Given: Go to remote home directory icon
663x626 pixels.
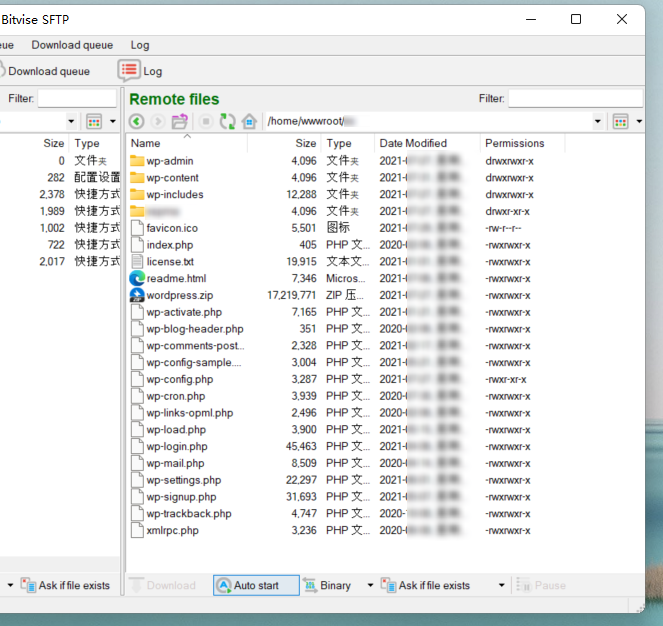Looking at the screenshot, I should pyautogui.click(x=249, y=122).
